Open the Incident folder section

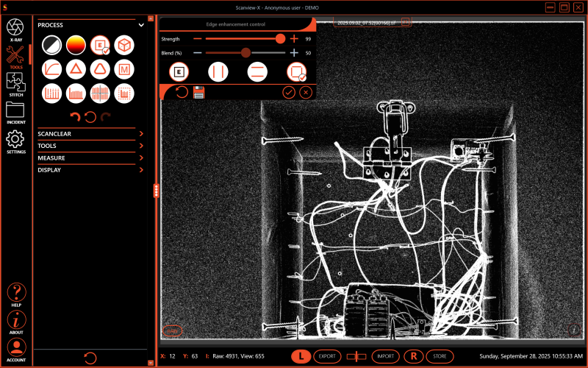click(15, 111)
